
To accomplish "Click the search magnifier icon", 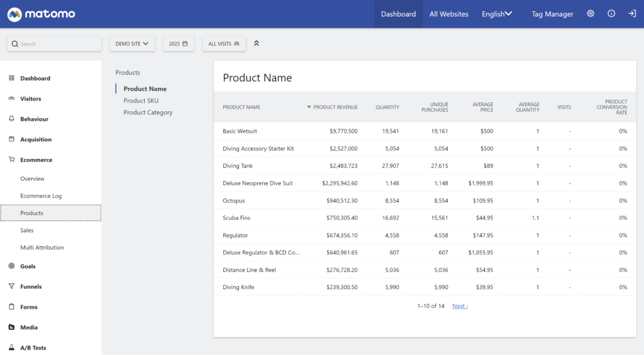I will click(x=15, y=44).
